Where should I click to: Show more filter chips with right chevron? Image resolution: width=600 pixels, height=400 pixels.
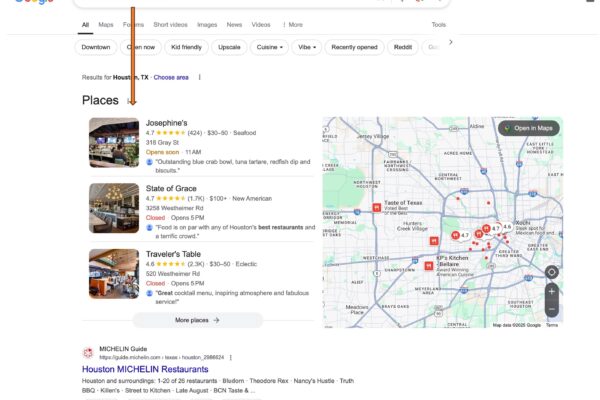(x=450, y=42)
